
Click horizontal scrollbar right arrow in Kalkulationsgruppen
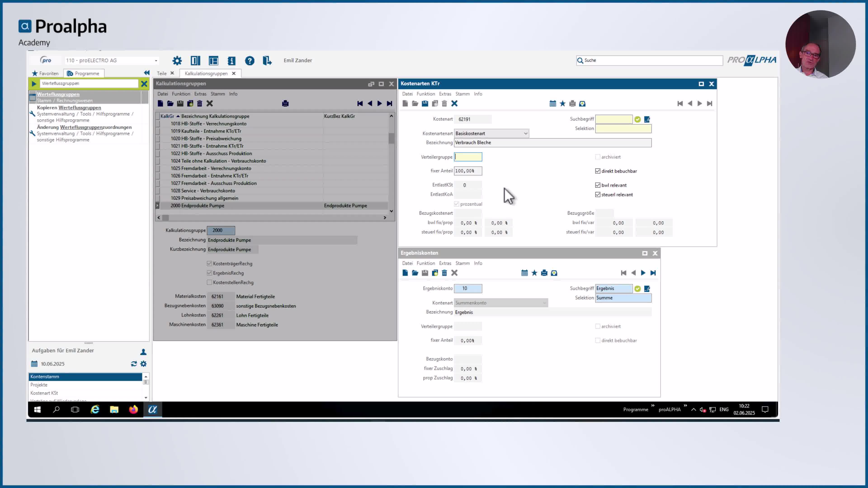385,218
